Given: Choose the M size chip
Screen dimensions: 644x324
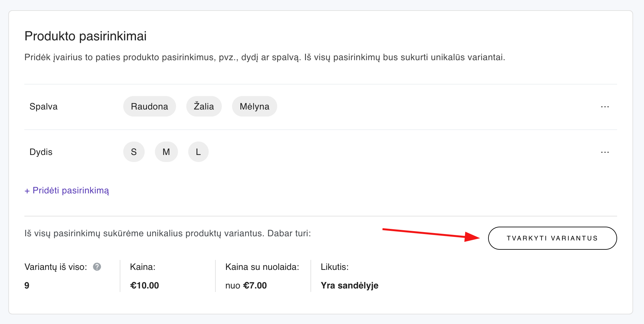Looking at the screenshot, I should click(166, 152).
